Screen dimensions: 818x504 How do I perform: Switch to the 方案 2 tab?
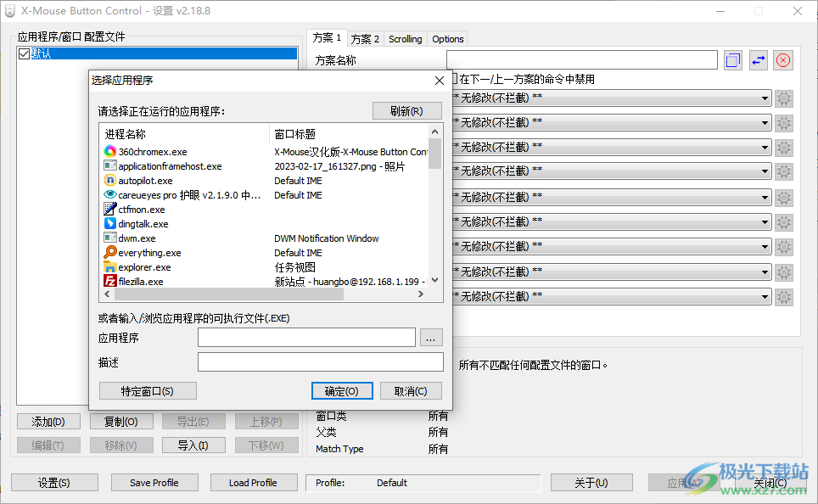click(365, 39)
